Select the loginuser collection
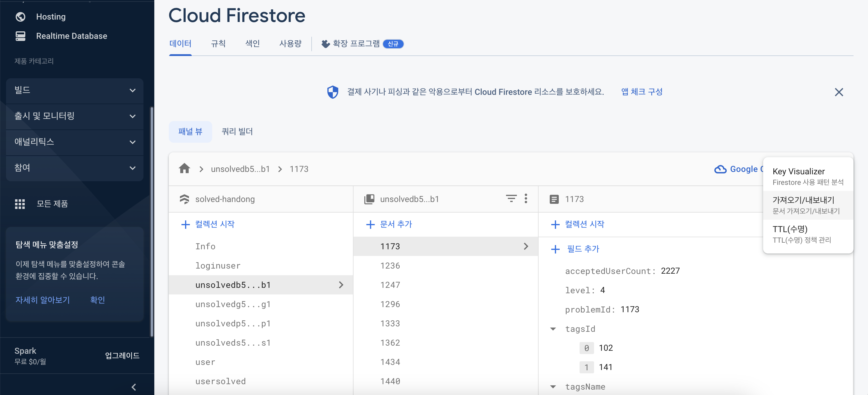 (261, 266)
